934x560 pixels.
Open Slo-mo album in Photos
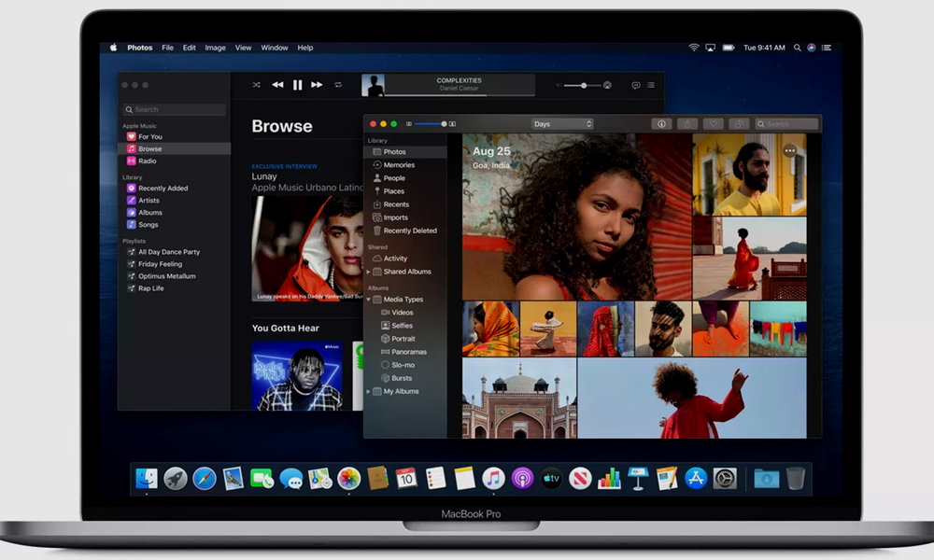point(398,365)
